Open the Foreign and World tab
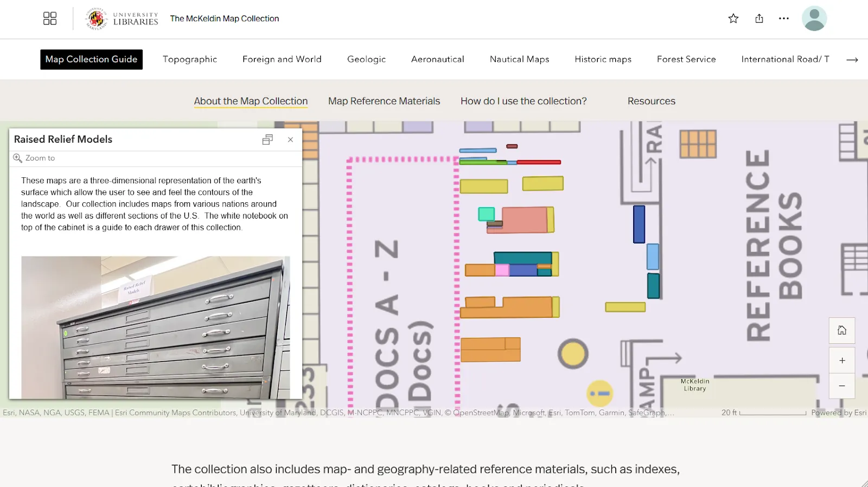868x487 pixels. (282, 59)
